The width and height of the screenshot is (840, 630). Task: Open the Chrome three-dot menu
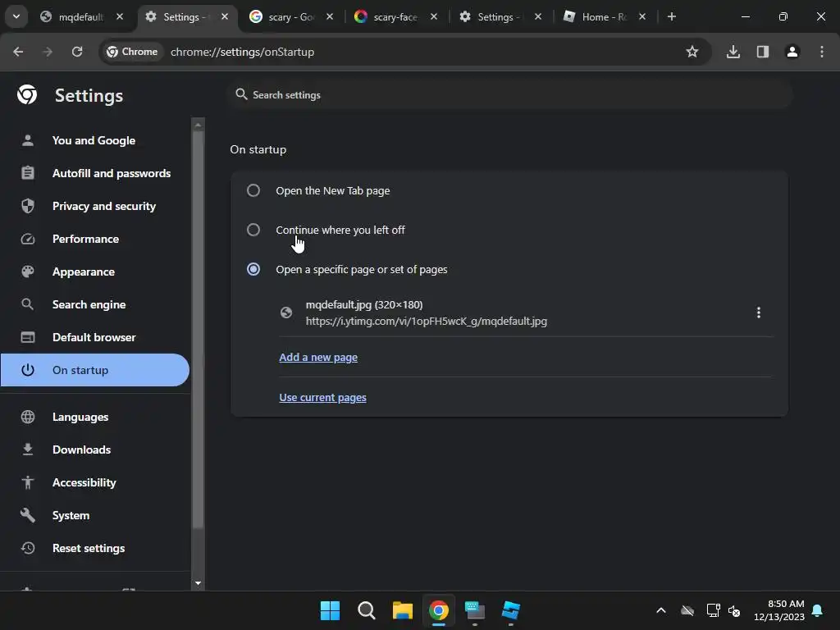point(822,52)
